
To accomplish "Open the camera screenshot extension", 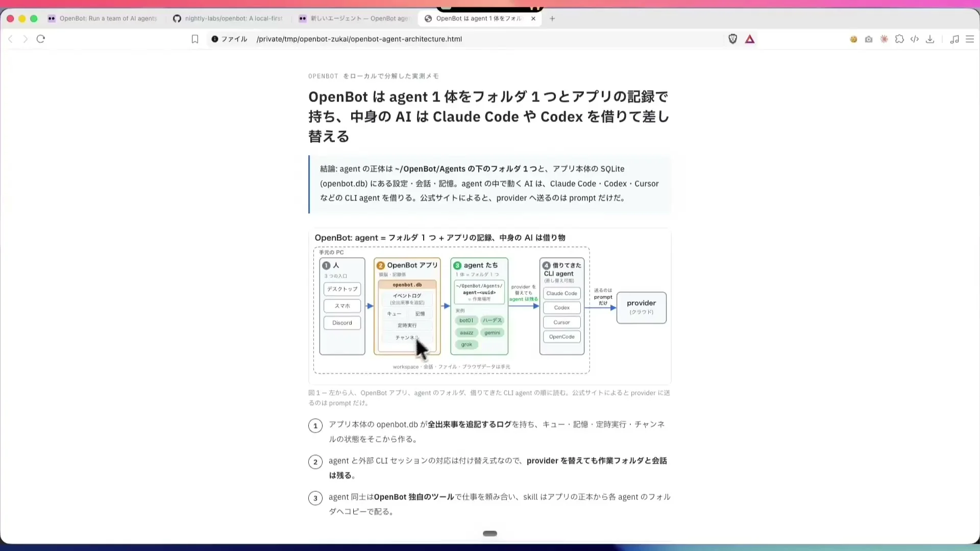I will click(x=869, y=39).
